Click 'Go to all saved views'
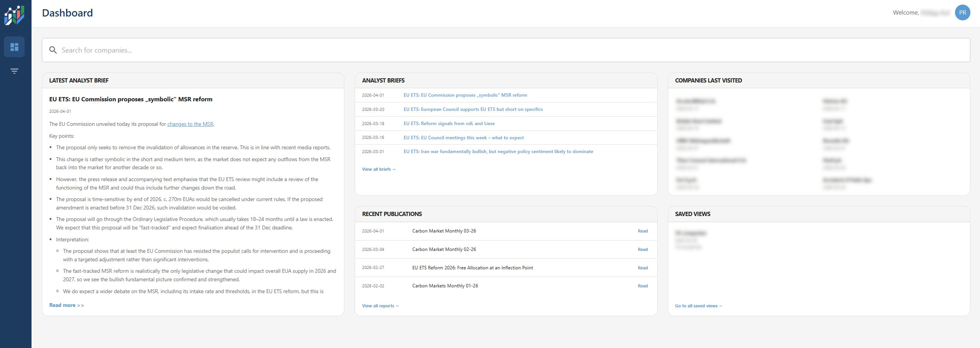 698,306
